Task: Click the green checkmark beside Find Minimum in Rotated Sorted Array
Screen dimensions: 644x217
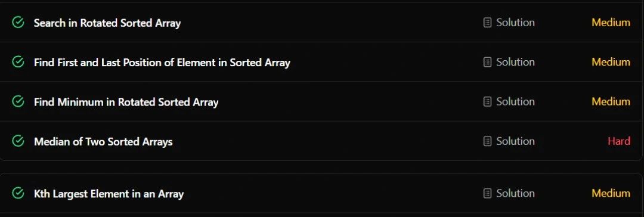Action: click(18, 101)
